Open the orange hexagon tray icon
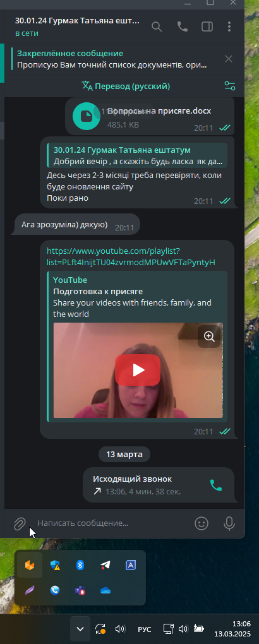 point(30,565)
